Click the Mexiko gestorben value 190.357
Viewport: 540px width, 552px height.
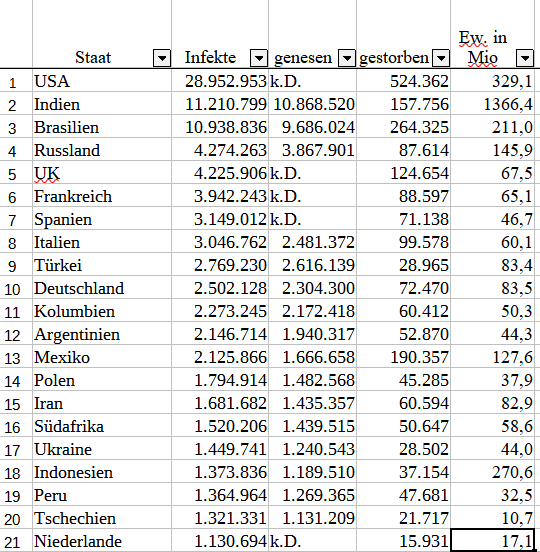pyautogui.click(x=403, y=357)
